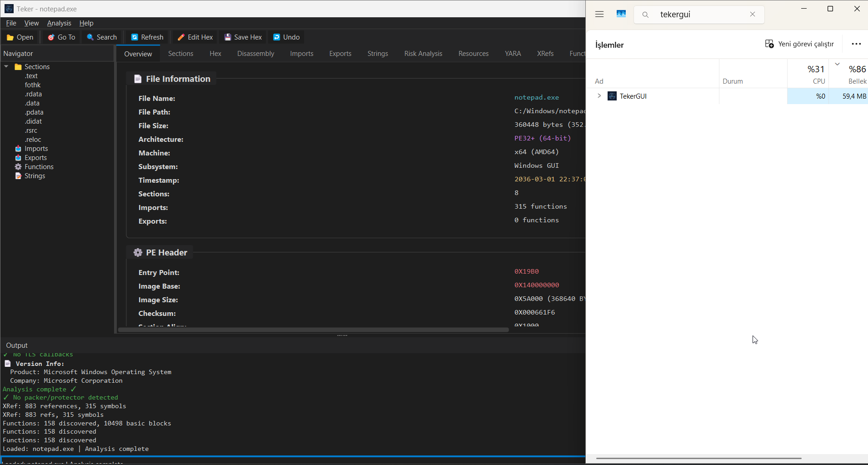868x465 pixels.
Task: Click the Go To toolbar icon
Action: (x=61, y=37)
